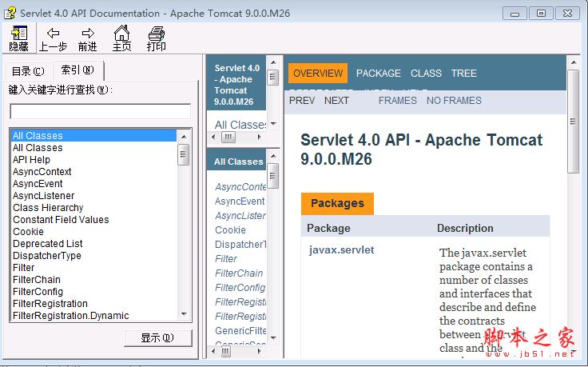The height and width of the screenshot is (367, 588).
Task: Click the NEXT link
Action: pyautogui.click(x=336, y=101)
